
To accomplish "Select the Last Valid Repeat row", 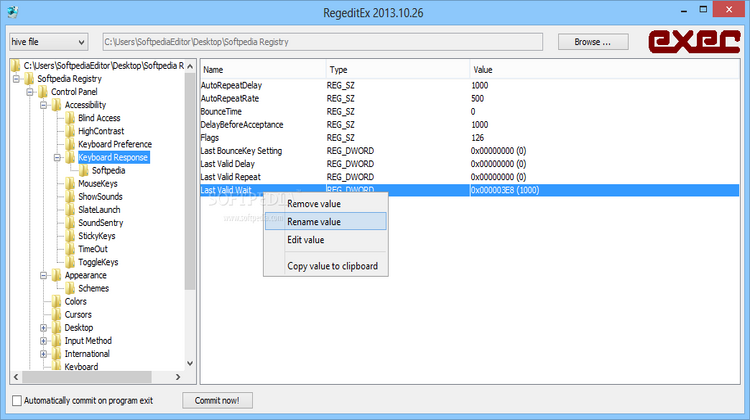I will [x=470, y=177].
